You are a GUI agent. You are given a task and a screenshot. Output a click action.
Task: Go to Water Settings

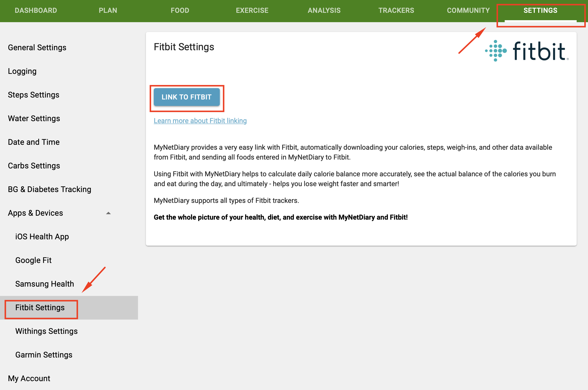(34, 118)
